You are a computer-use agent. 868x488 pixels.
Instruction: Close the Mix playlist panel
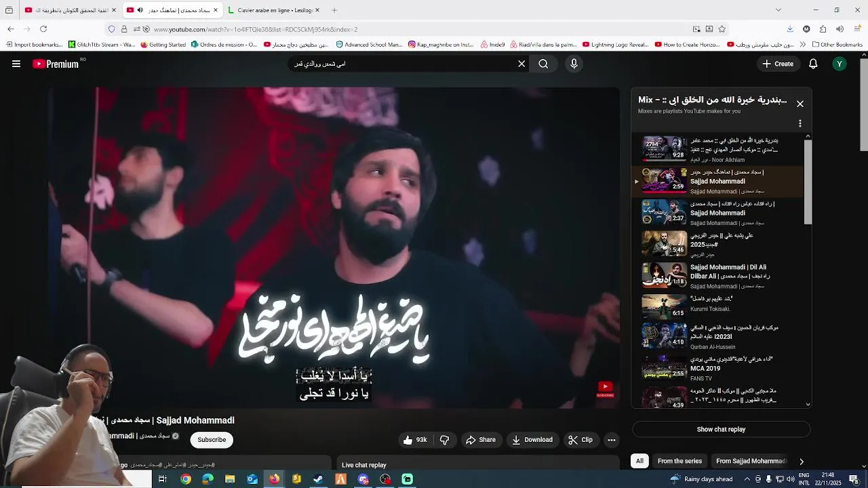pyautogui.click(x=800, y=104)
